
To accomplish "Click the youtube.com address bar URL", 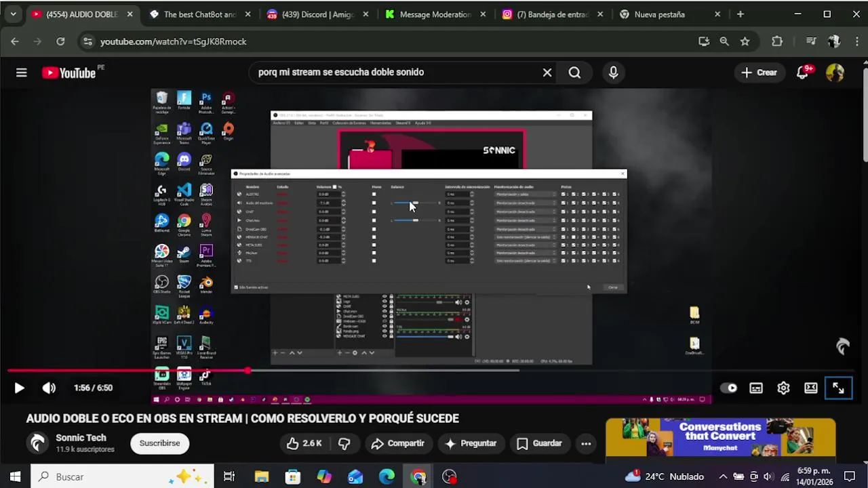I will 173,41.
